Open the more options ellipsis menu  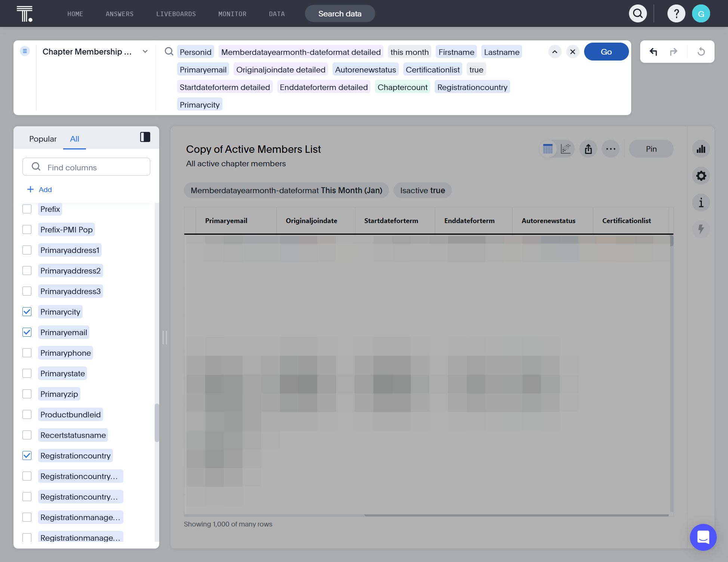pyautogui.click(x=611, y=149)
